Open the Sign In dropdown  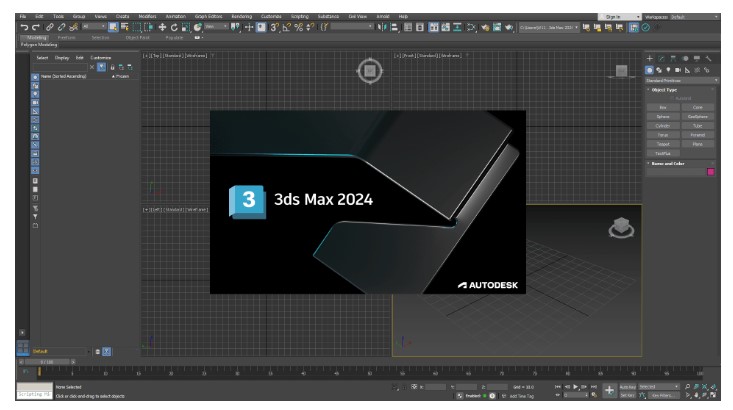point(619,17)
